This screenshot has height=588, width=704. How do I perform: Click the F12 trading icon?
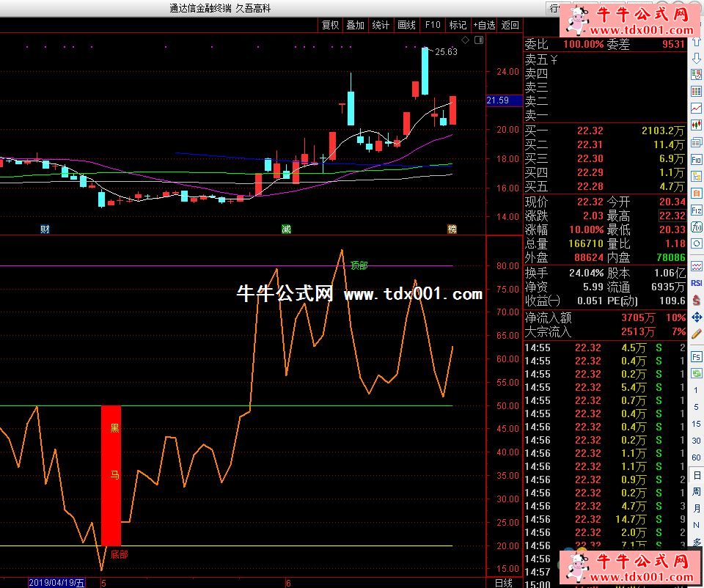(x=697, y=210)
